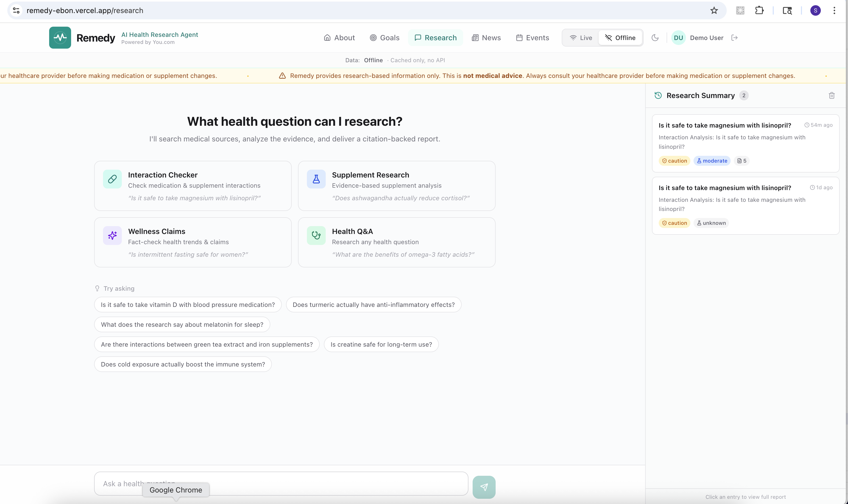Go to the Goals page
The width and height of the screenshot is (848, 504).
(x=385, y=38)
